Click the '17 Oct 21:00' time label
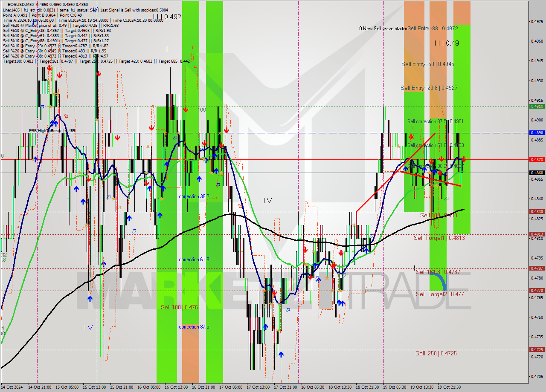The width and height of the screenshot is (546, 392). [x=285, y=387]
